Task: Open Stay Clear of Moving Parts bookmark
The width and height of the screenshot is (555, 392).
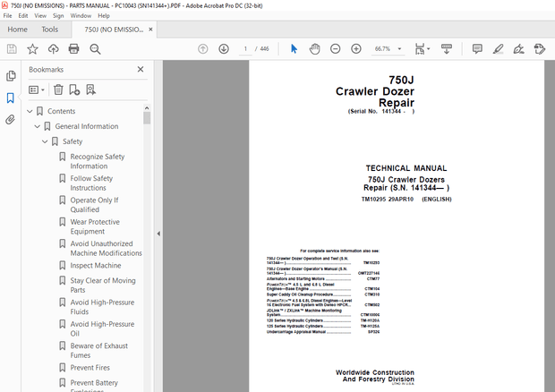Action: pos(103,285)
